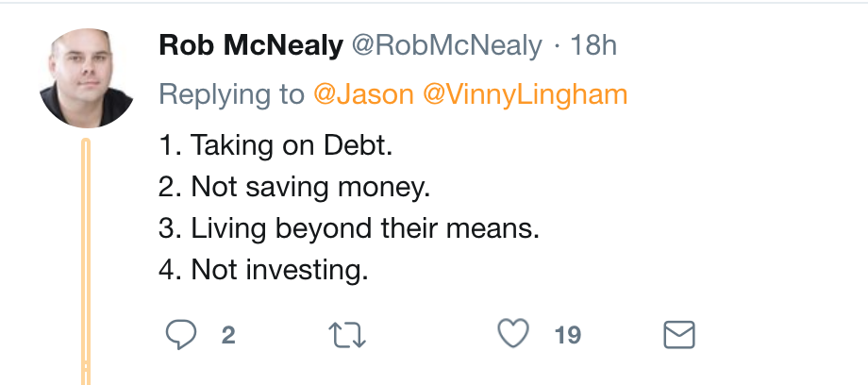This screenshot has height=385, width=868.
Task: Like the tweet with the heart icon
Action: 512,334
